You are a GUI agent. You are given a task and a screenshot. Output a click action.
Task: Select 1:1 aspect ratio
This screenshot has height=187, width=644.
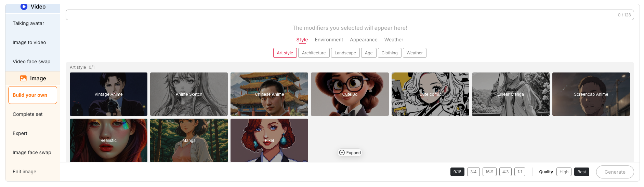click(x=520, y=172)
